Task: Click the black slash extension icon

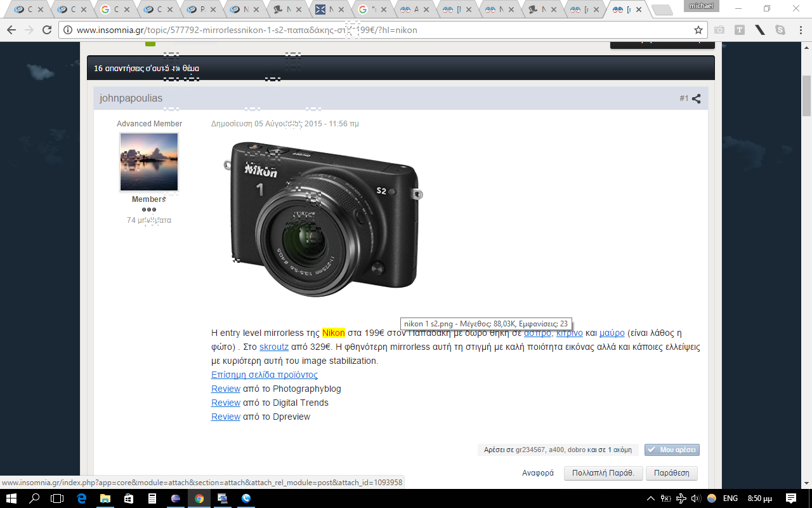Action: click(x=760, y=30)
